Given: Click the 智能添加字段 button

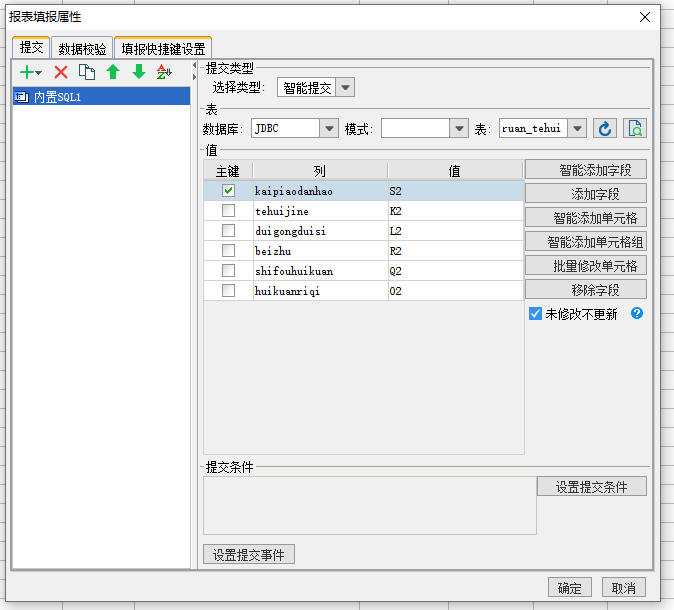Looking at the screenshot, I should click(586, 170).
